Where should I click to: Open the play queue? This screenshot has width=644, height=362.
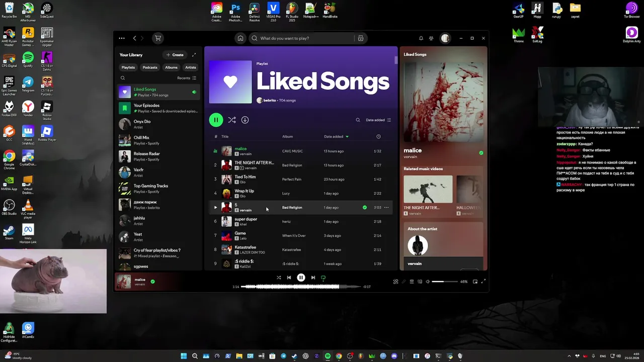click(x=412, y=282)
